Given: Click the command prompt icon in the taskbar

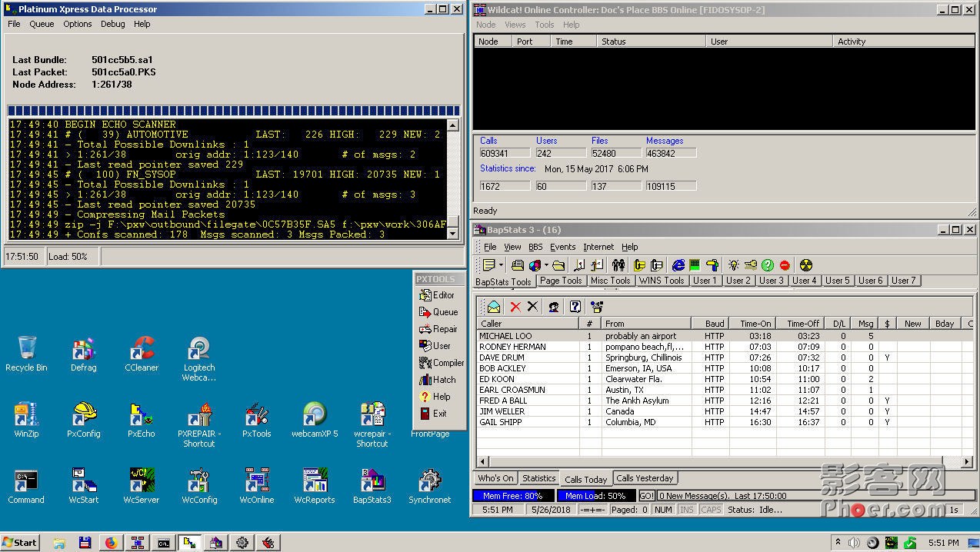Looking at the screenshot, I should pyautogui.click(x=163, y=542).
